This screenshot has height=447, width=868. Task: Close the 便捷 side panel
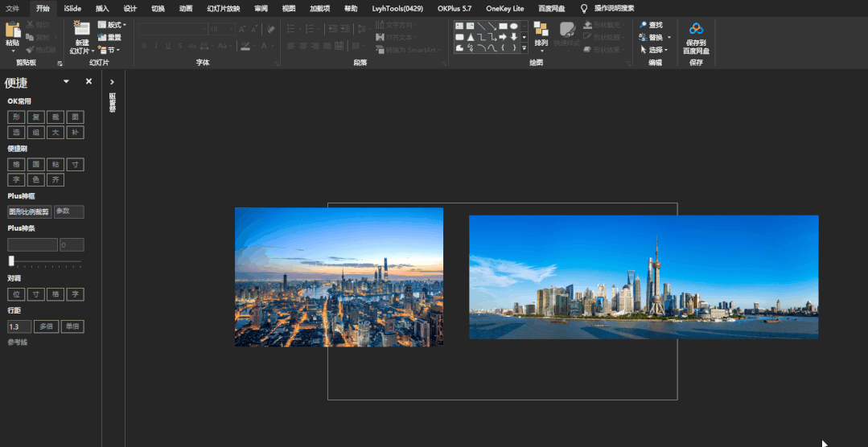coord(88,81)
